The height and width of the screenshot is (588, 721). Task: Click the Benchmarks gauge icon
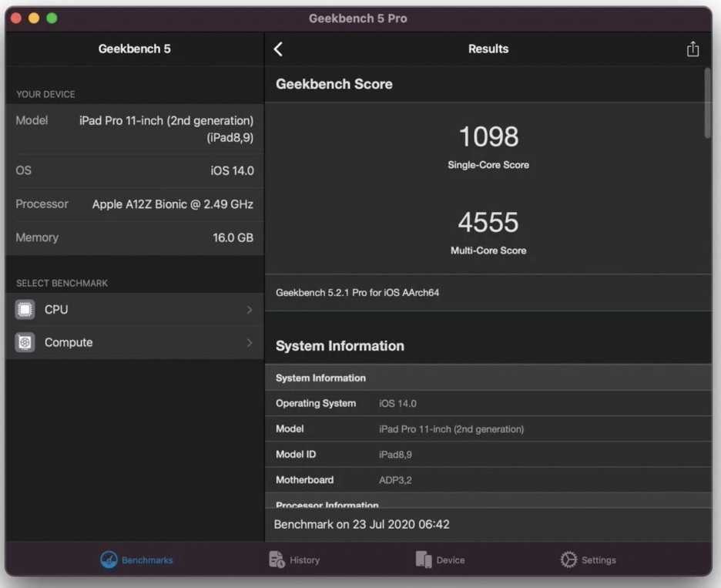pos(109,559)
